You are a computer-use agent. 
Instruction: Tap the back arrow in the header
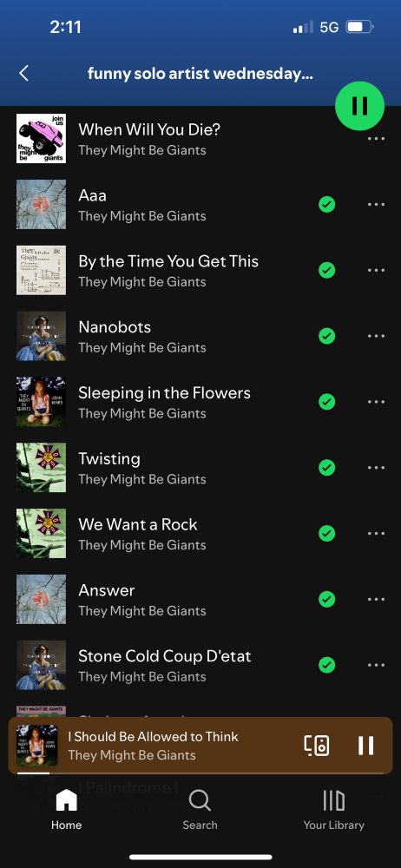pos(23,73)
